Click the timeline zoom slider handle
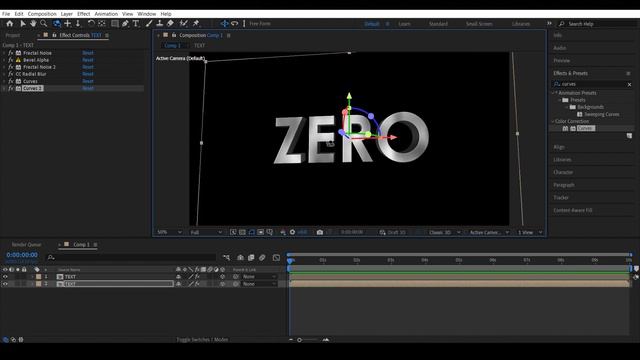The height and width of the screenshot is (360, 640). pos(299,340)
